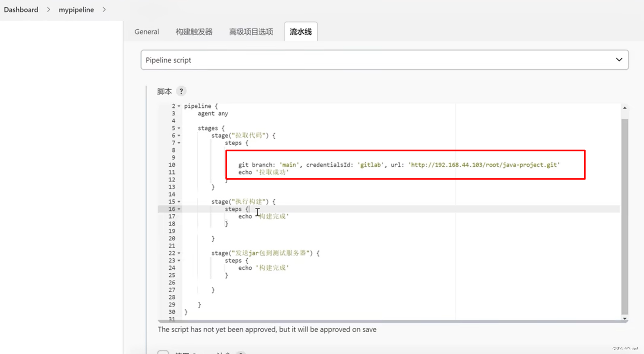Collapse the stage fold at line 22
Viewport: 644px width, 354px height.
[179, 253]
